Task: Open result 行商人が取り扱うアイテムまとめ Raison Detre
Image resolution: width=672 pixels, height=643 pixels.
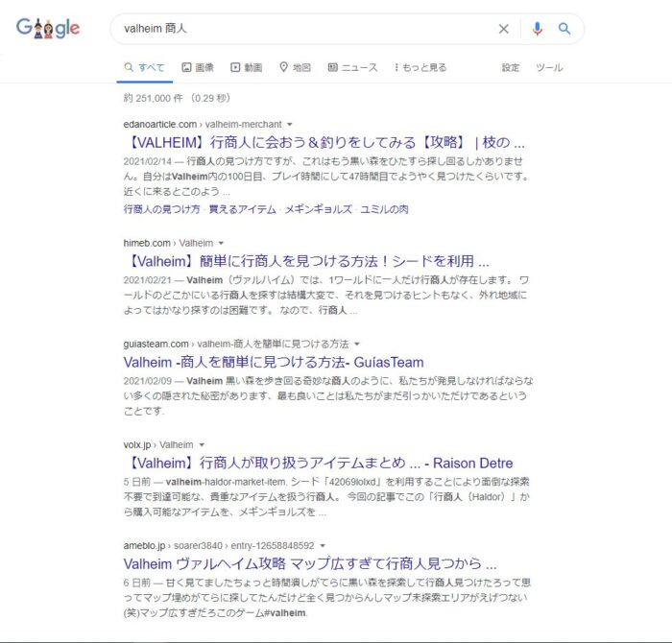Action: pos(319,464)
